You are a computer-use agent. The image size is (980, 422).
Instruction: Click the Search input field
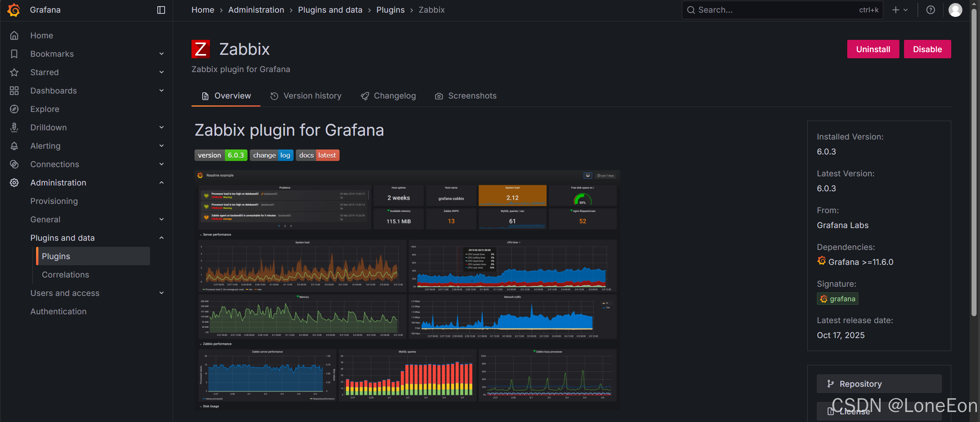pyautogui.click(x=782, y=10)
